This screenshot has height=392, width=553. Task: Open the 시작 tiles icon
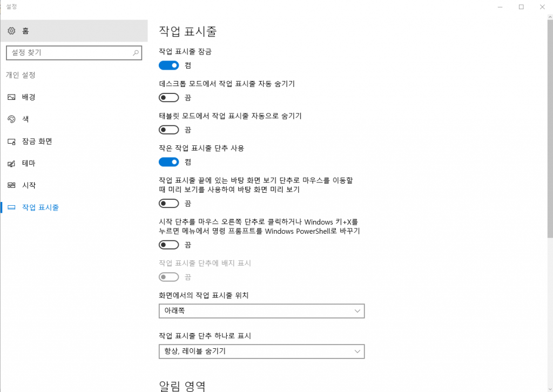[x=11, y=185]
